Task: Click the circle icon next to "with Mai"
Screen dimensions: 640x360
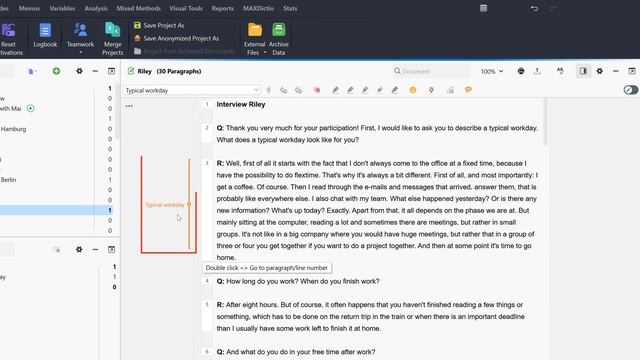Action: tap(31, 108)
